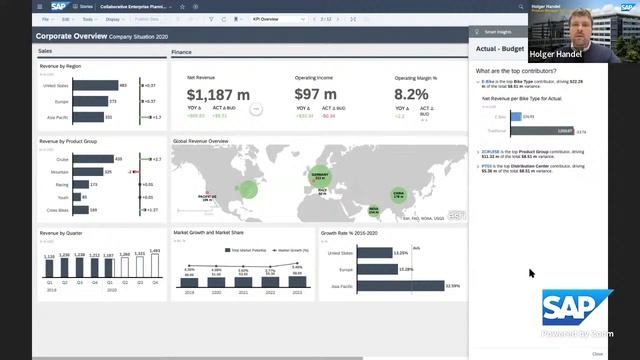640x360 pixels.
Task: Select Traditional bar in insights chart
Action: pos(542,131)
